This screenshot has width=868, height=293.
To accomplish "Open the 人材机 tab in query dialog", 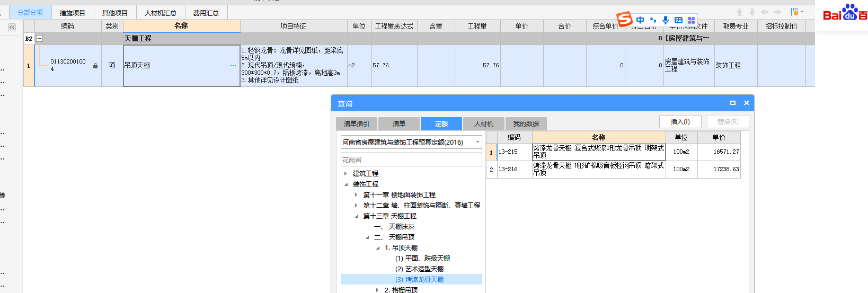I will 484,123.
